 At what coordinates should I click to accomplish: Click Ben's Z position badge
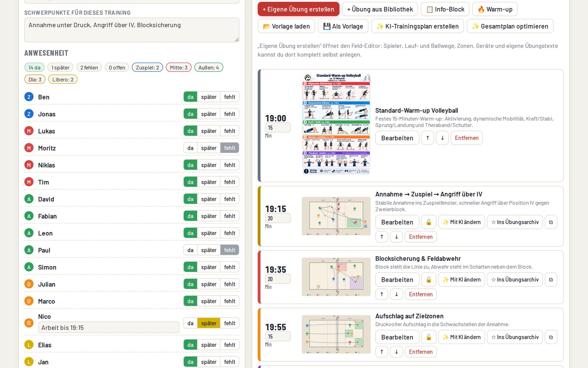[x=29, y=97]
